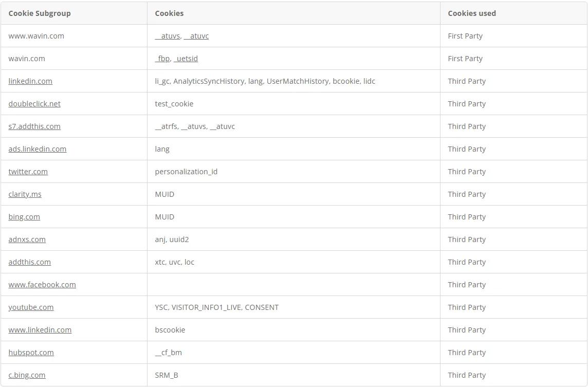Click the _fbp cookie link
This screenshot has width=588, height=387.
[x=162, y=59]
